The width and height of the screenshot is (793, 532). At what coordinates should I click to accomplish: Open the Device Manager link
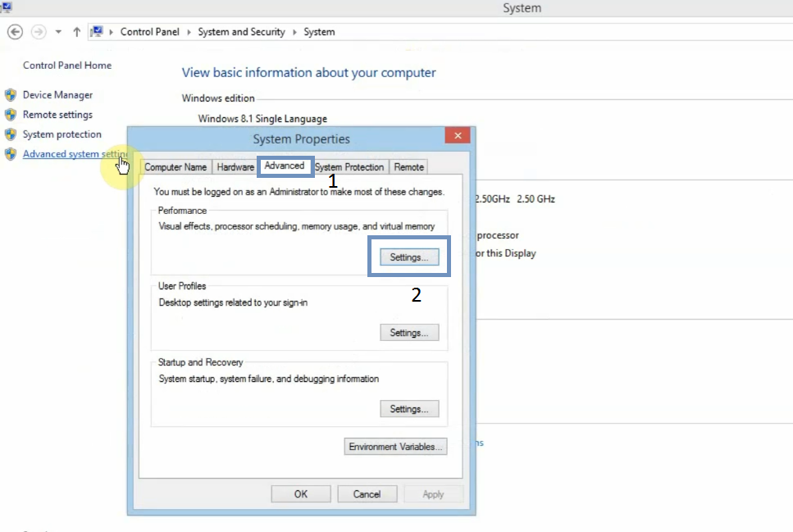57,95
